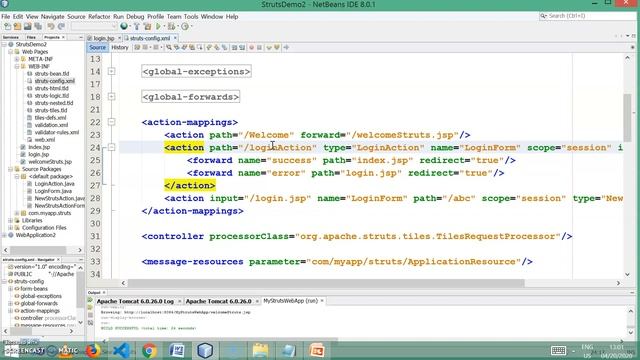Expand the global-forwards fold at line 18

(111, 97)
